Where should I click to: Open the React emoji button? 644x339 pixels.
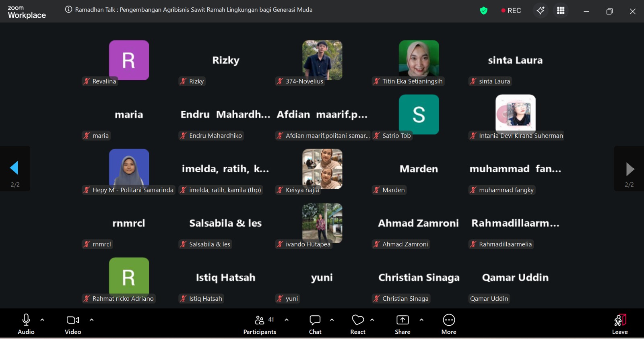click(x=357, y=324)
